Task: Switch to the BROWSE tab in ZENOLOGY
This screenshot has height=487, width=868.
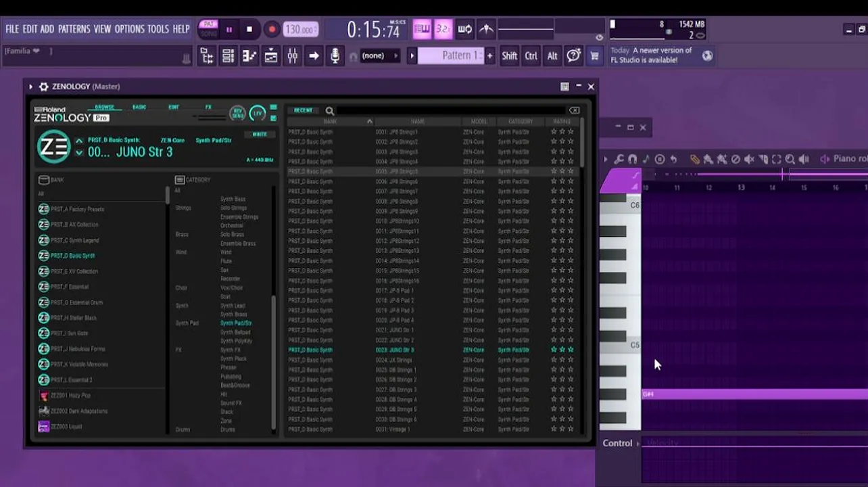Action: [105, 107]
